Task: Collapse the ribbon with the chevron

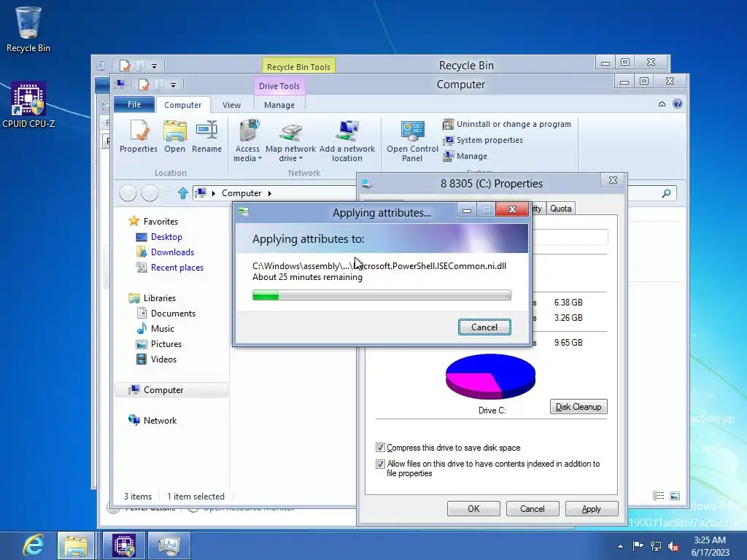Action: point(662,104)
